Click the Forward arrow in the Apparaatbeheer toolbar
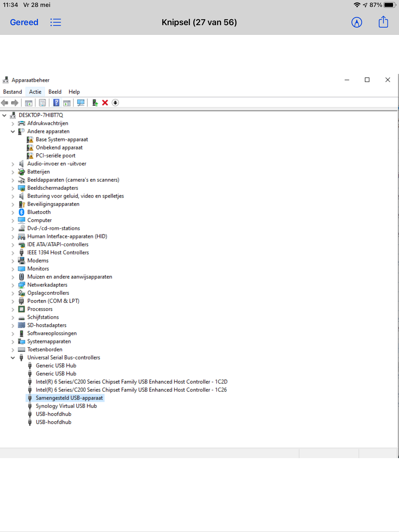The width and height of the screenshot is (399, 532). tap(15, 103)
